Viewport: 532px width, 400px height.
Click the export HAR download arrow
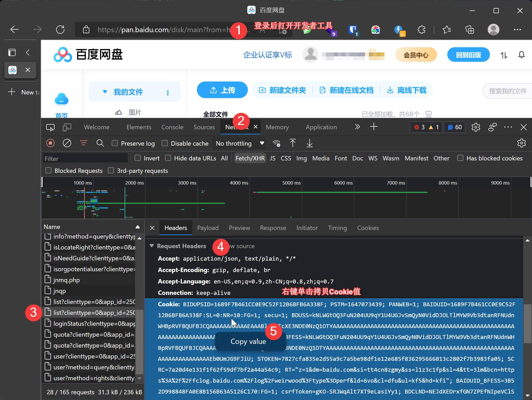tap(309, 143)
